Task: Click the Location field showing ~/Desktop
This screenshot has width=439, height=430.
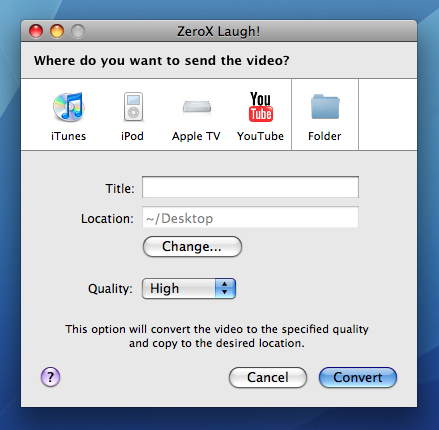Action: (250, 217)
